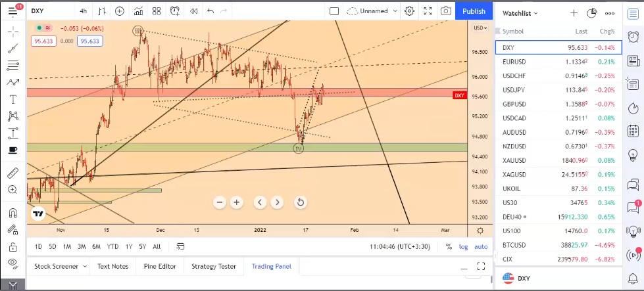The width and height of the screenshot is (644, 291).
Task: Open the indicators chart icon in top toolbar
Action: 138,11
